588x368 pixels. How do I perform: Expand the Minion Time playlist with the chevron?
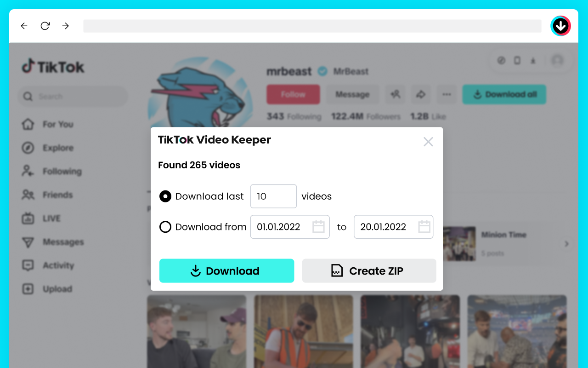(566, 244)
